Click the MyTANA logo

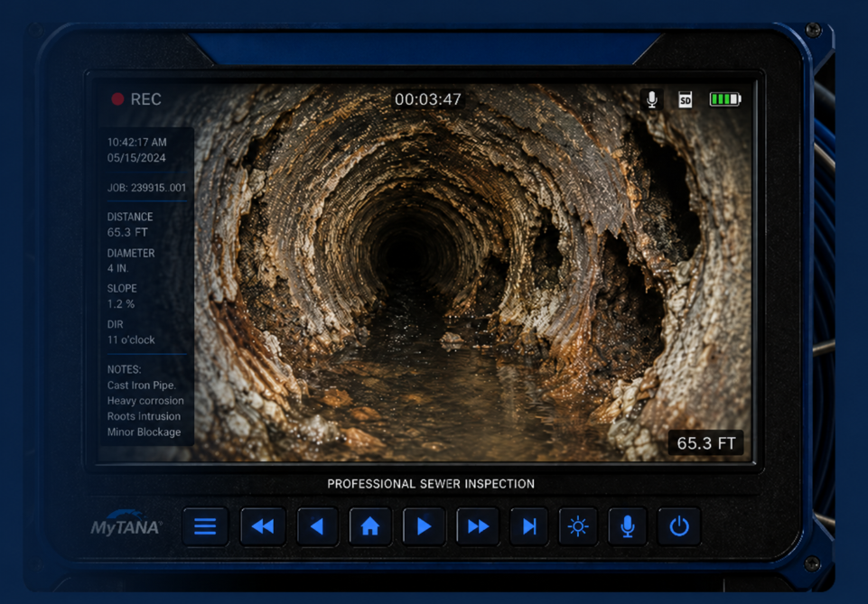(x=126, y=523)
